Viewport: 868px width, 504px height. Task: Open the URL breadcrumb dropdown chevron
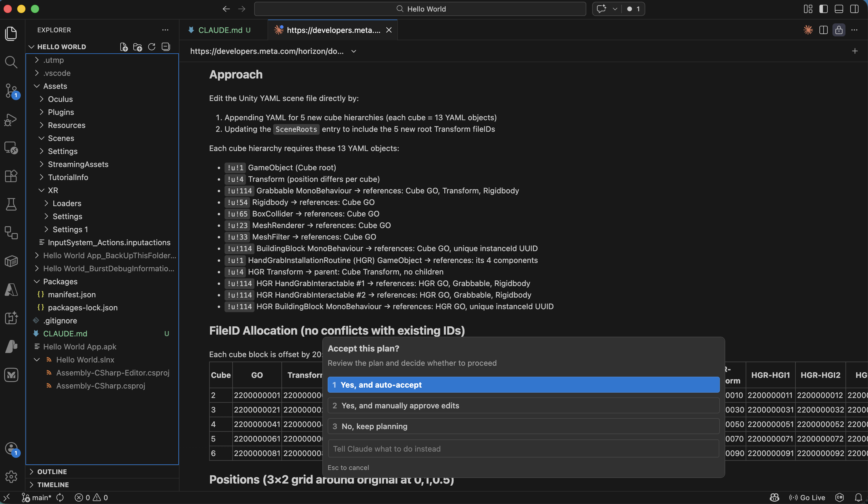tap(354, 51)
